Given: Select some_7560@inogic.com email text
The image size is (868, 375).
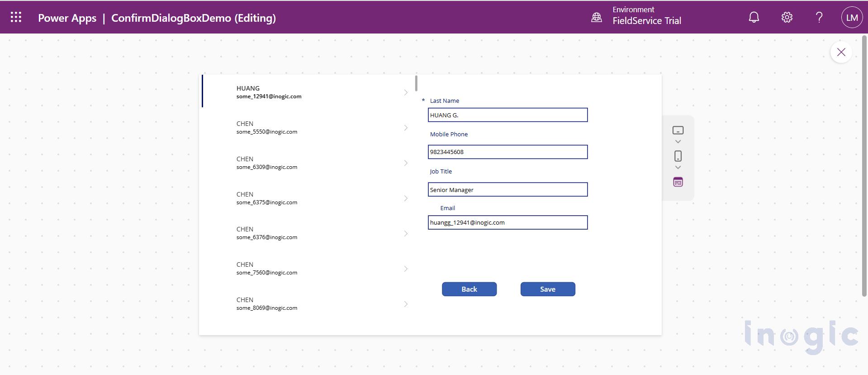Looking at the screenshot, I should tap(267, 273).
